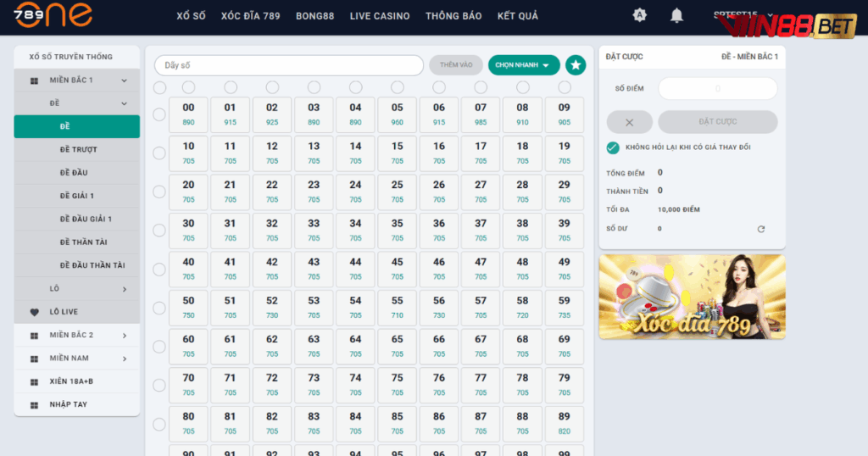Pick number 00 in the grid
Image resolution: width=868 pixels, height=456 pixels.
tap(188, 114)
